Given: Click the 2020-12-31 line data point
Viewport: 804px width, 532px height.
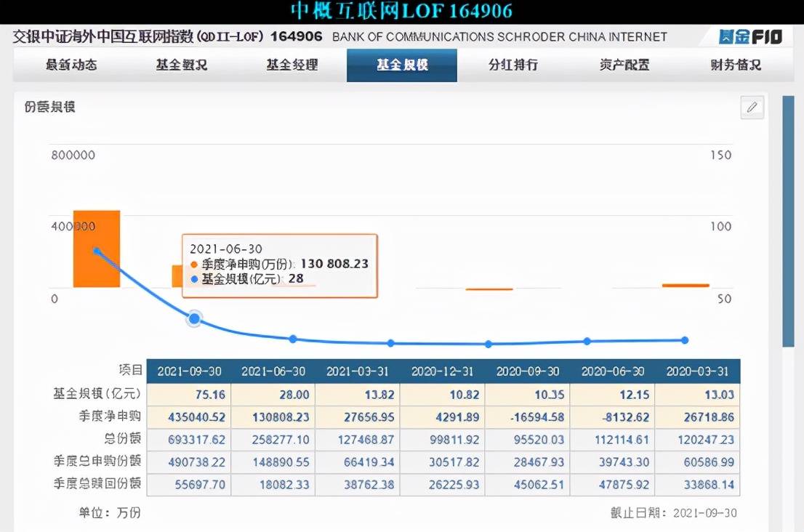Looking at the screenshot, I should pyautogui.click(x=391, y=343).
